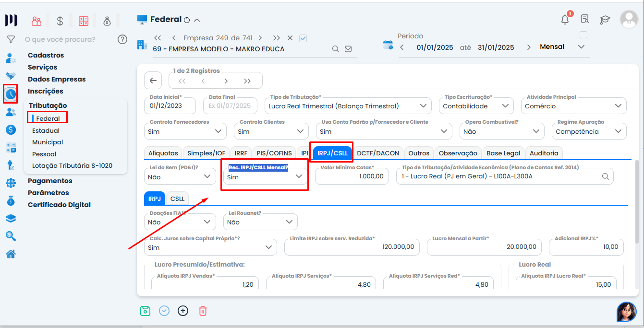Switch to the CSLL sub-tab
The image size is (644, 328).
click(x=177, y=199)
